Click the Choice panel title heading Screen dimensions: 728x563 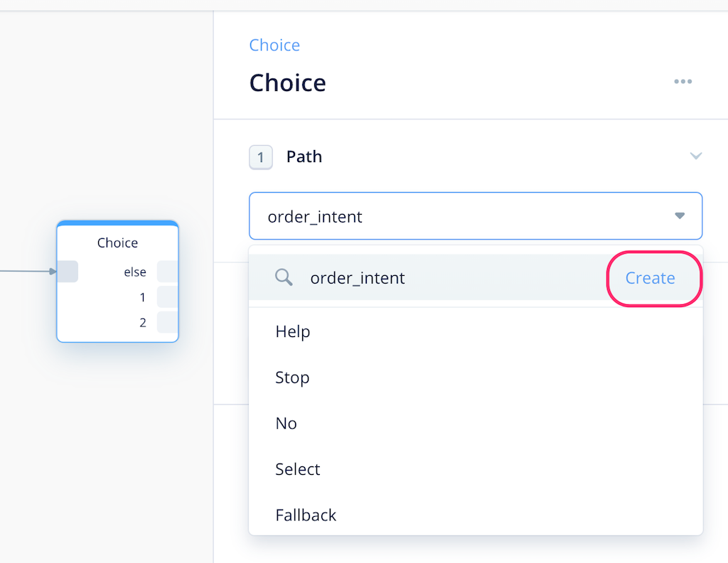[x=287, y=83]
